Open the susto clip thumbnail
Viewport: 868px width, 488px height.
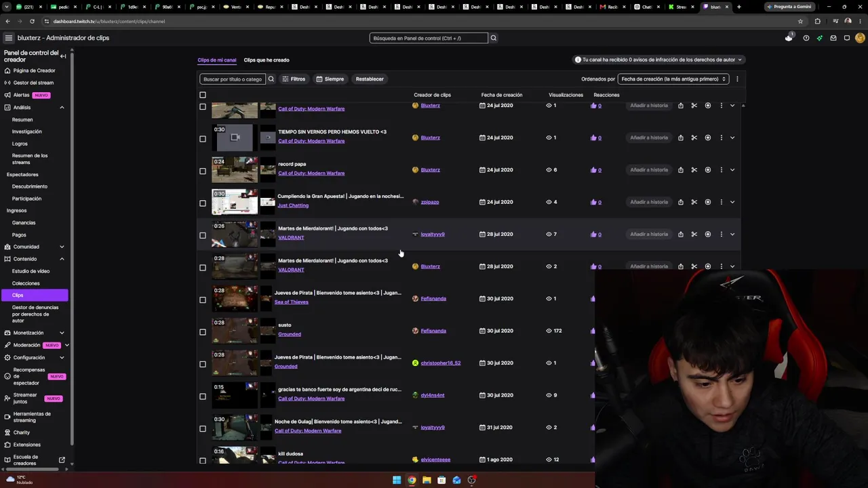tap(235, 331)
